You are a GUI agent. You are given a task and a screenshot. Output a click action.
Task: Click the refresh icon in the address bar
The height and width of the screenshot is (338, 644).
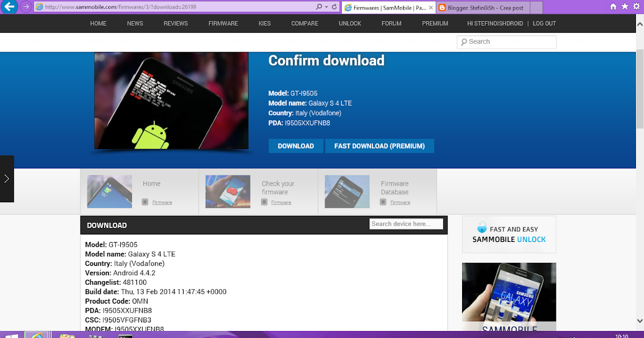(334, 7)
